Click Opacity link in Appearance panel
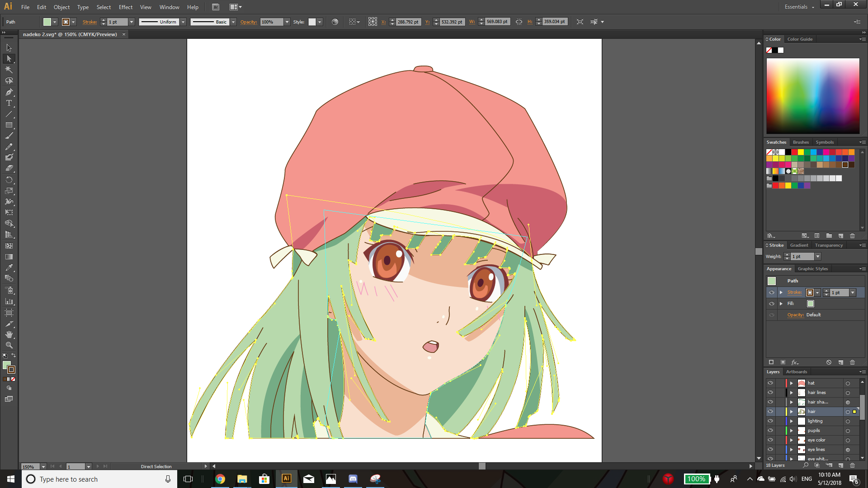 pos(795,315)
